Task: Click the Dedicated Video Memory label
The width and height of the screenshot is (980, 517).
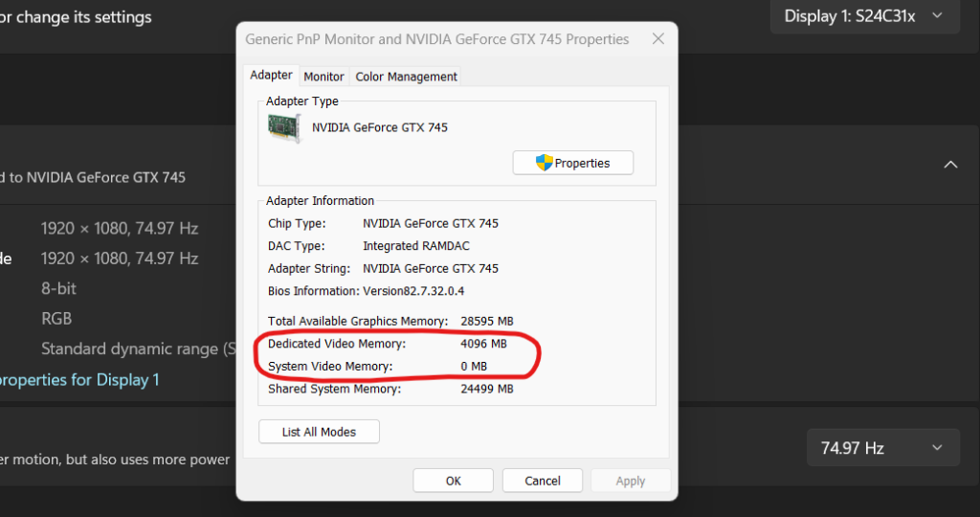Action: (x=337, y=343)
